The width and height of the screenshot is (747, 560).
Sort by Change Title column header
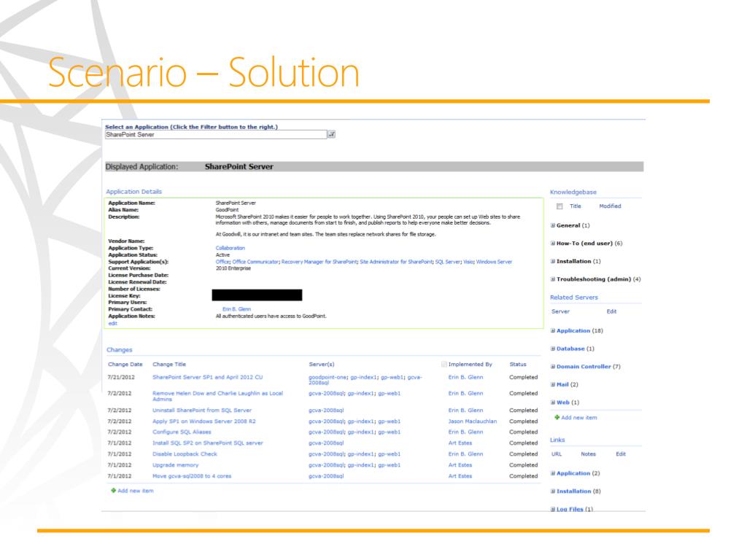pyautogui.click(x=169, y=365)
